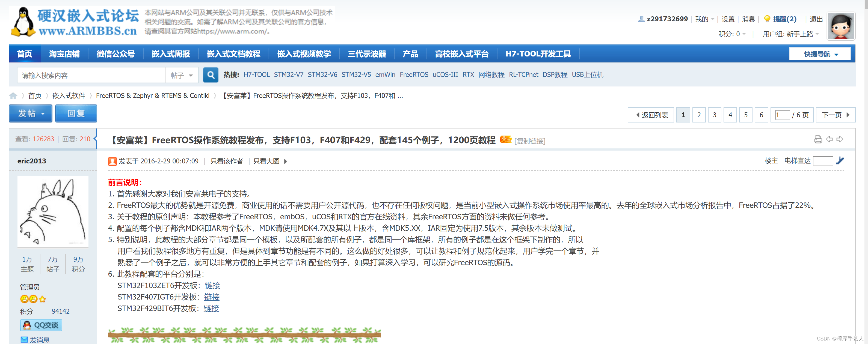Image resolution: width=868 pixels, height=344 pixels.
Task: Click the elevator jump arrow icon
Action: [x=840, y=161]
